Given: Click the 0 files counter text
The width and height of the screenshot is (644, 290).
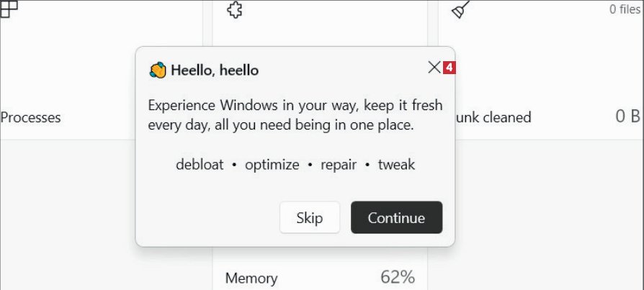Looking at the screenshot, I should coord(625,9).
